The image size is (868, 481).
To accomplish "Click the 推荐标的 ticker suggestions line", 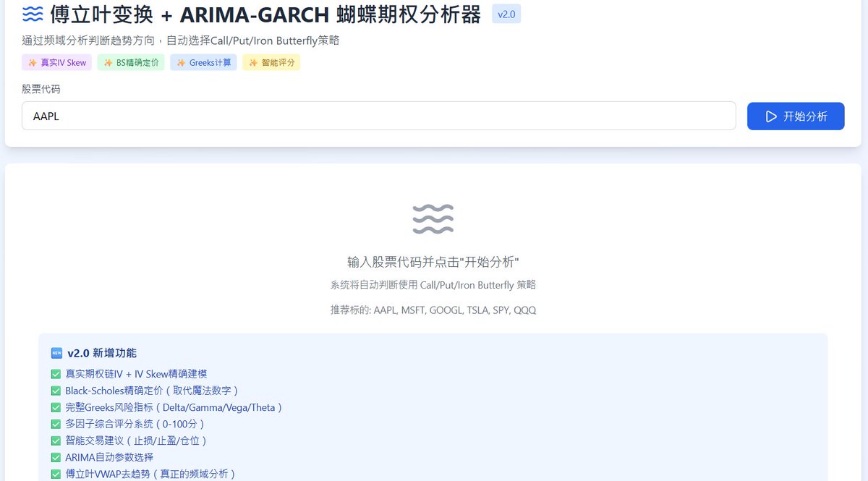I will click(433, 310).
